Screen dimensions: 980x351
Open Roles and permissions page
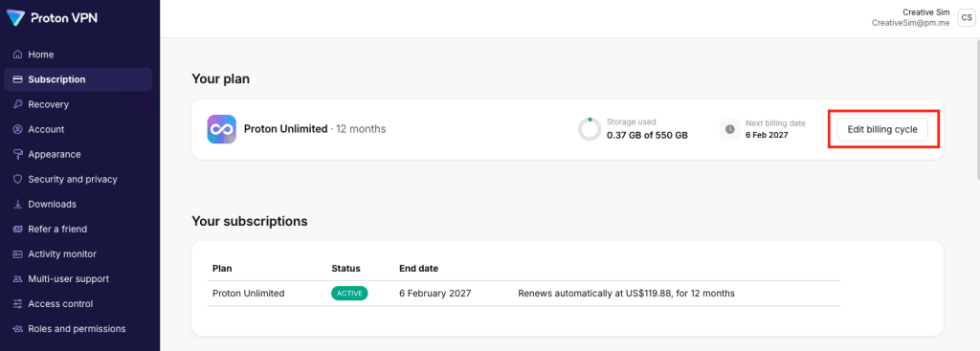click(x=78, y=329)
